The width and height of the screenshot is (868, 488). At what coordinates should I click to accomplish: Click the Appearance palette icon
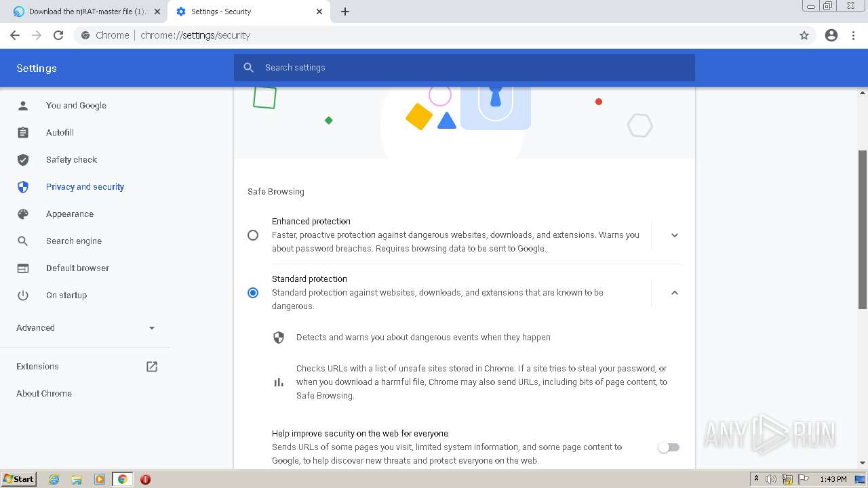pyautogui.click(x=23, y=213)
